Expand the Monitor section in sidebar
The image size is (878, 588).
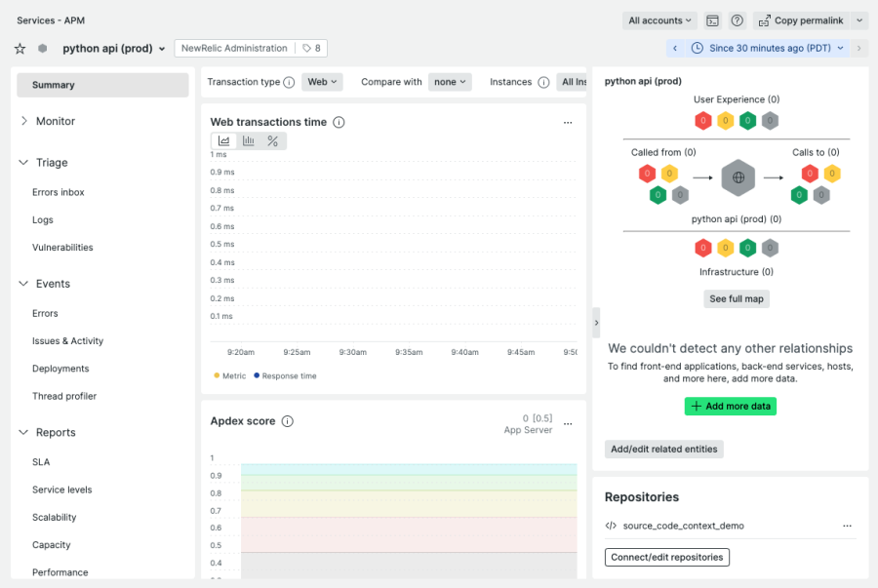(x=55, y=121)
